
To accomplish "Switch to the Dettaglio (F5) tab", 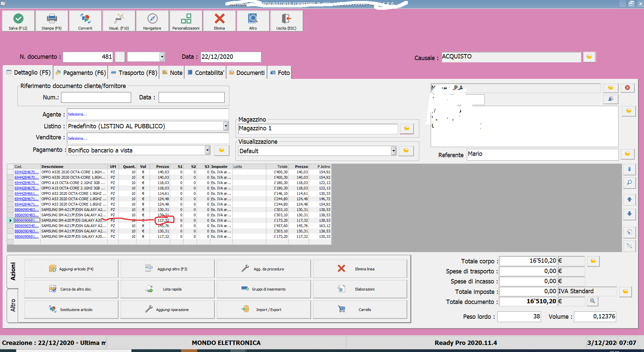I will [x=28, y=73].
